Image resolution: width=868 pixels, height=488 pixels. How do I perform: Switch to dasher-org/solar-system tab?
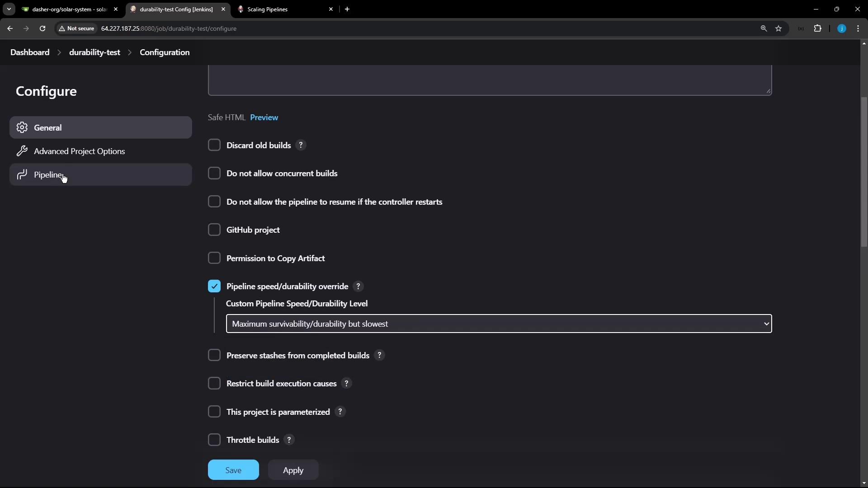click(x=70, y=9)
